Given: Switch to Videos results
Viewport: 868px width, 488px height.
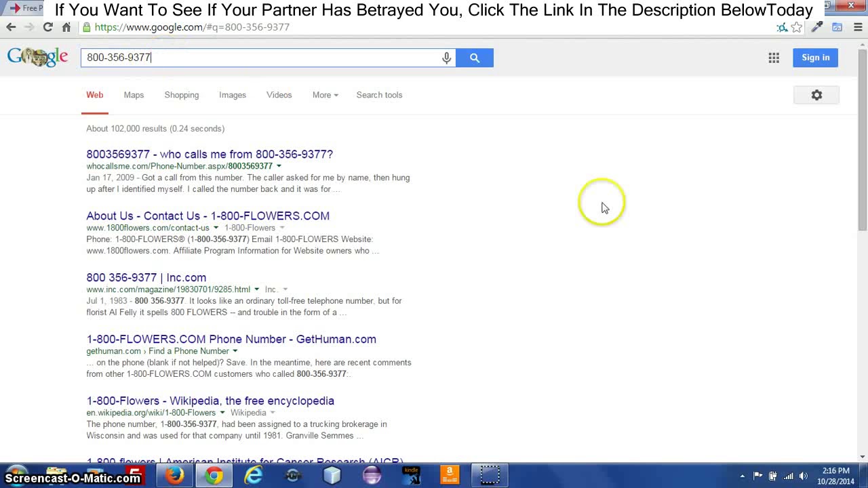Looking at the screenshot, I should pos(279,95).
